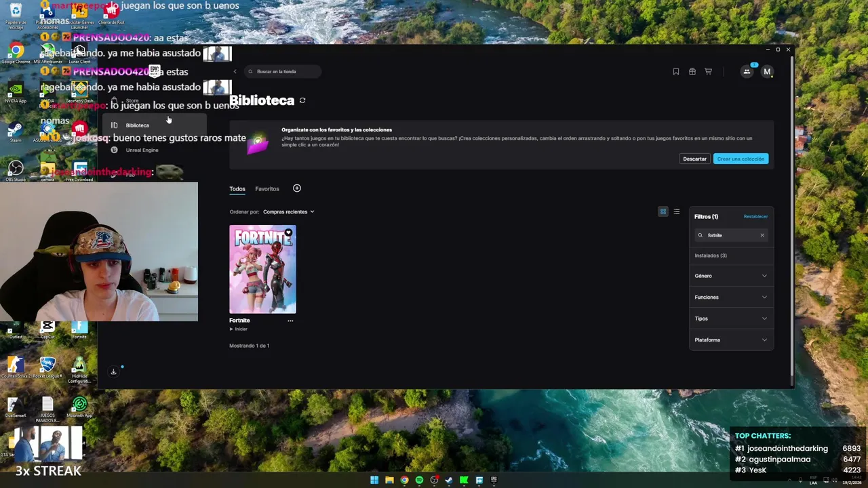Open the JUEGOS PASADOS text file
The width and height of the screenshot is (868, 488).
47,409
